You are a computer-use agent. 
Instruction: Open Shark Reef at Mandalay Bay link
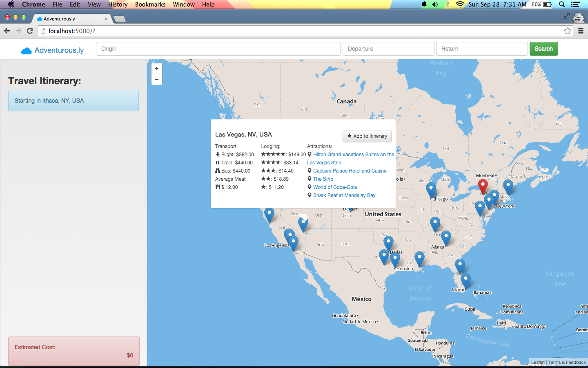(344, 195)
